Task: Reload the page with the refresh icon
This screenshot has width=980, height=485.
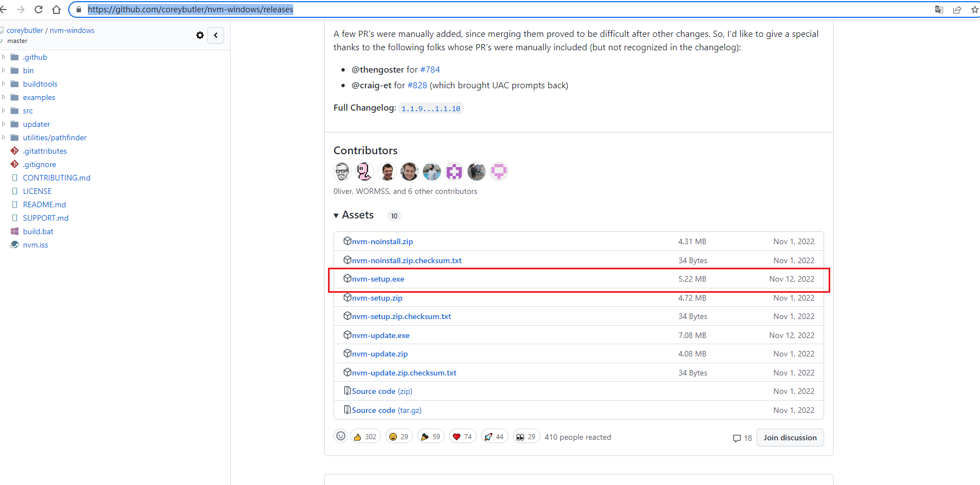Action: [x=39, y=9]
